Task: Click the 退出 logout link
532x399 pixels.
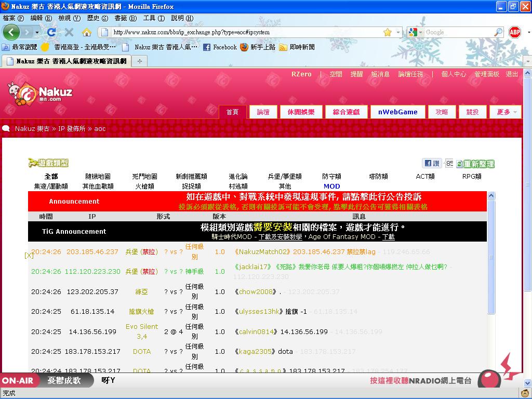Action: [512, 74]
